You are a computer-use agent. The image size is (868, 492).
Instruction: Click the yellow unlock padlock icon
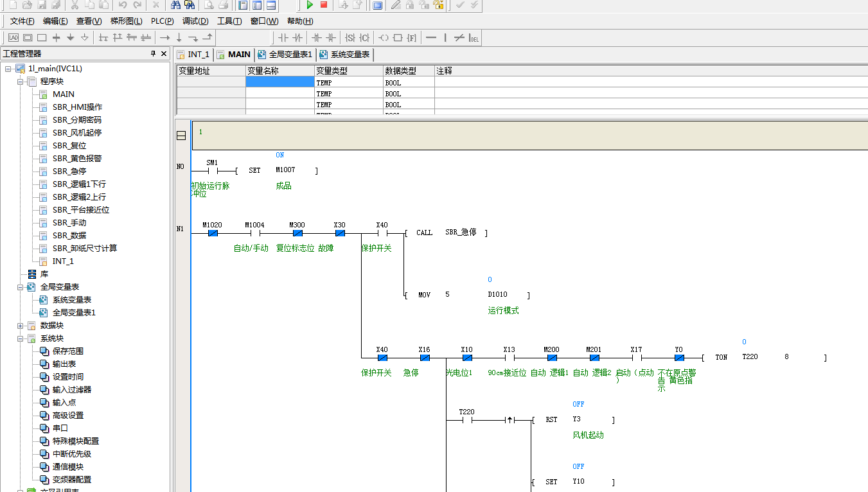(438, 4)
